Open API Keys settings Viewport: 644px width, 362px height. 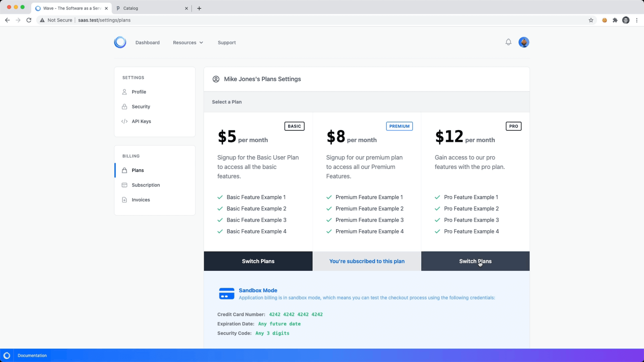(x=141, y=121)
